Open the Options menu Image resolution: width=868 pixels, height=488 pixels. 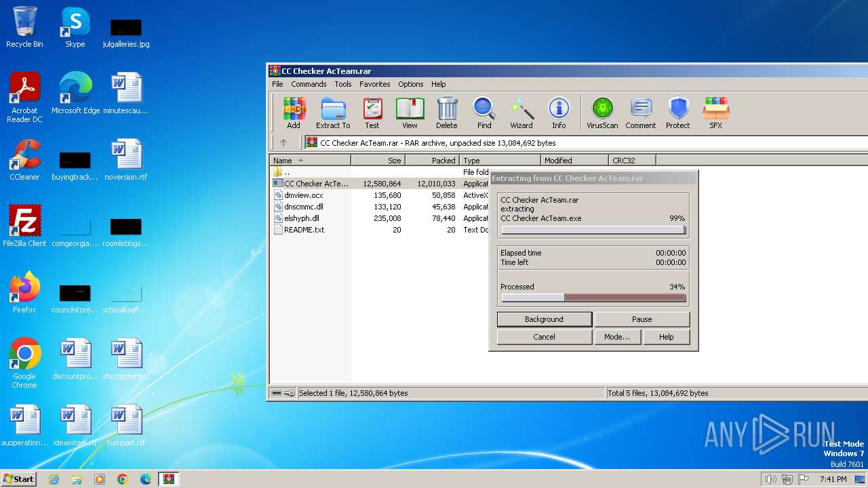(411, 84)
